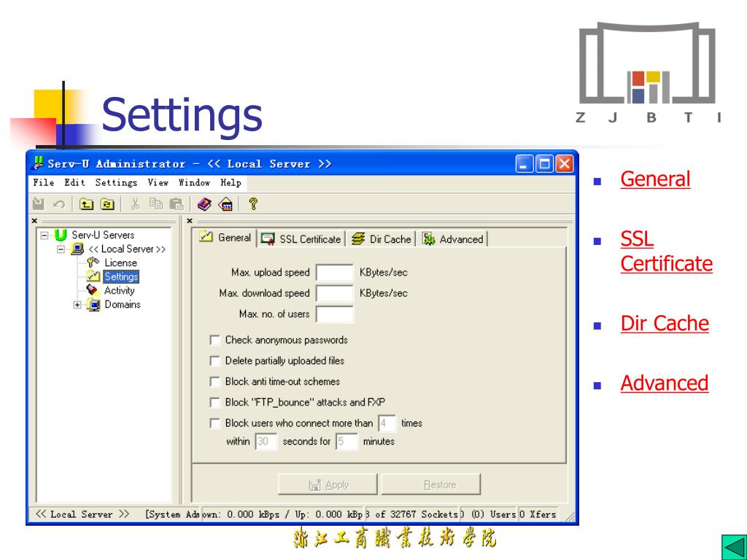Click the Domains tree node icon

pyautogui.click(x=93, y=304)
